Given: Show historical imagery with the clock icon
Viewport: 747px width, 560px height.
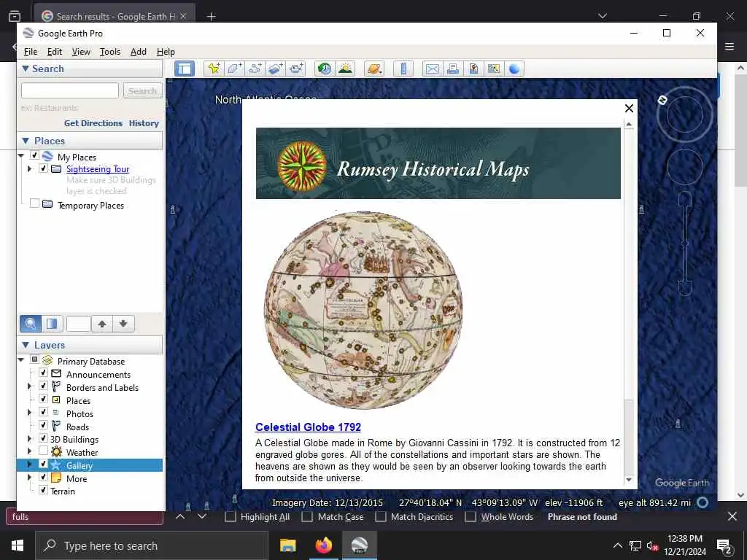Looking at the screenshot, I should pyautogui.click(x=325, y=69).
